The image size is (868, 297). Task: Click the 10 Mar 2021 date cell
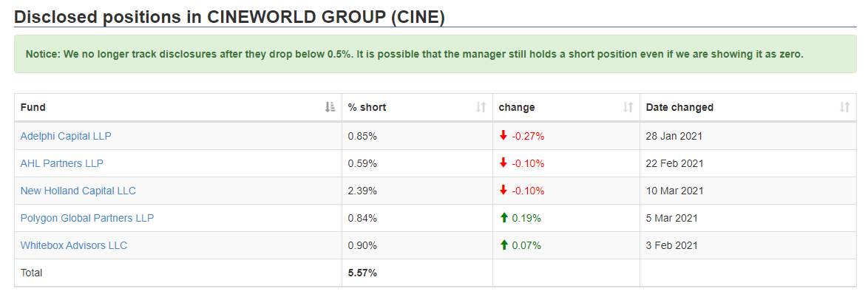pos(748,191)
